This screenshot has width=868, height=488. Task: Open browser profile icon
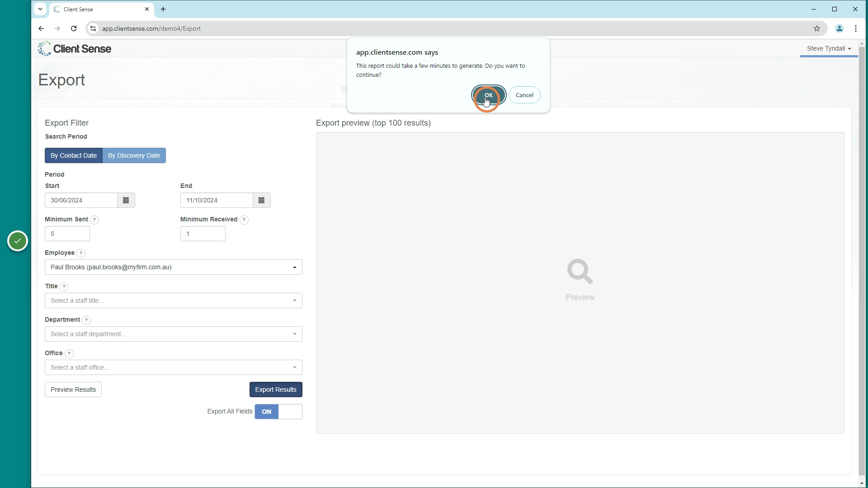click(x=840, y=28)
